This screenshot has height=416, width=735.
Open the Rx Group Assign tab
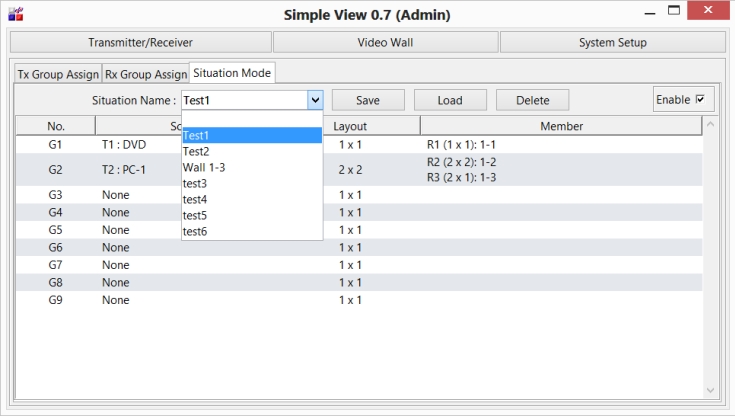(x=145, y=75)
